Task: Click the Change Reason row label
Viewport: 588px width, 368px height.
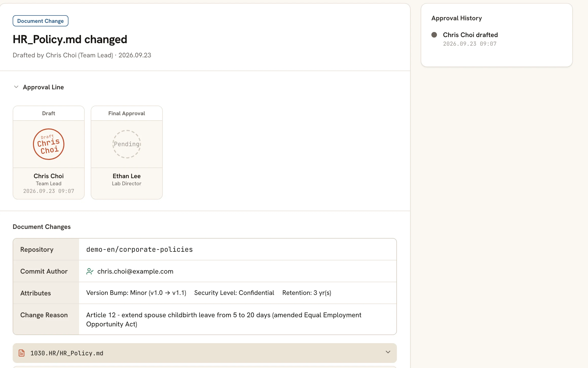Action: (44, 315)
